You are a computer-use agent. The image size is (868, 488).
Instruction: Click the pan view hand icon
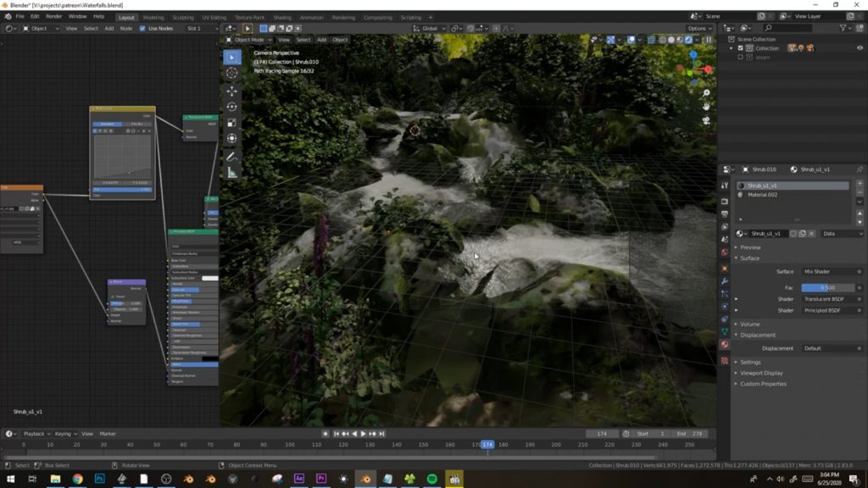[x=706, y=106]
